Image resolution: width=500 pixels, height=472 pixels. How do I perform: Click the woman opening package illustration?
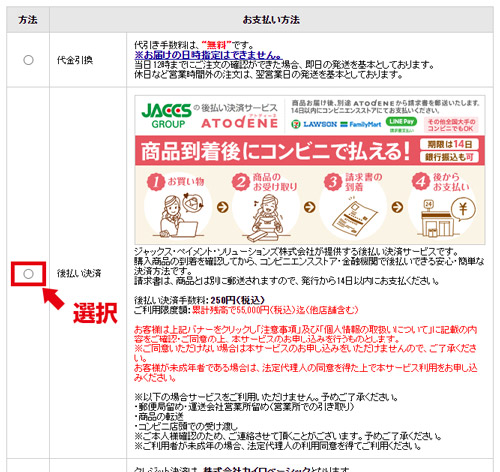click(266, 218)
